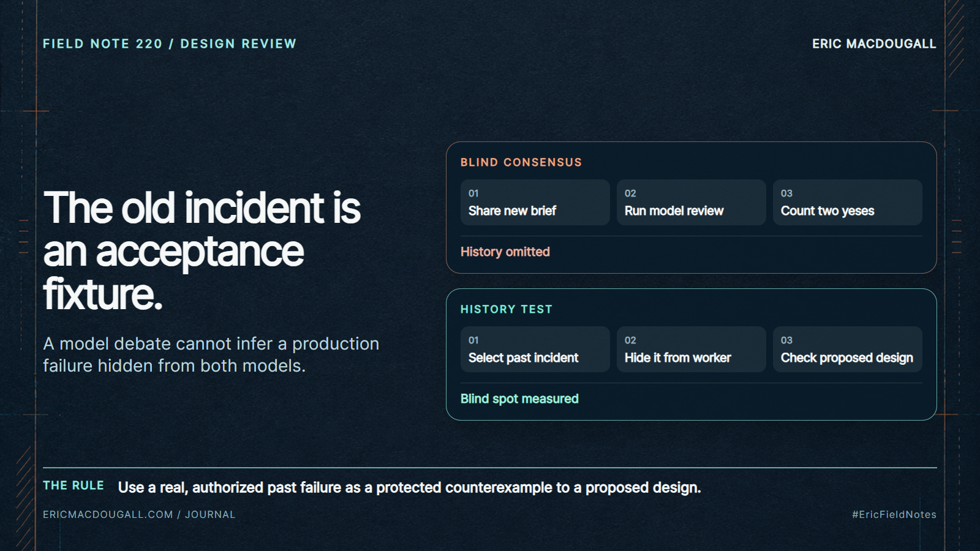Click the 'Count two yeses' step card
The image size is (980, 551).
point(847,202)
